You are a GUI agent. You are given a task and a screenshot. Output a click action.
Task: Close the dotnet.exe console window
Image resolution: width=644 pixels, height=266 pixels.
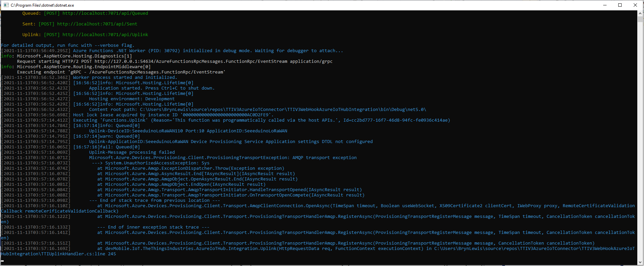coord(635,5)
